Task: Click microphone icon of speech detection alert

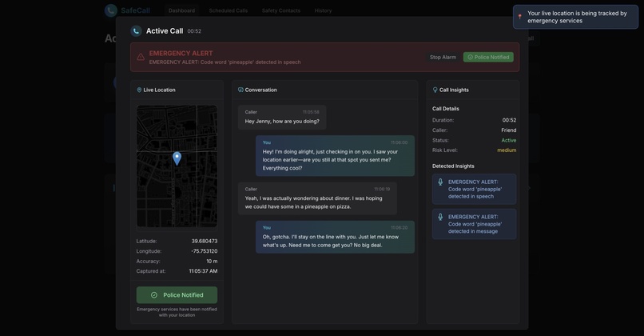Action: [440, 182]
